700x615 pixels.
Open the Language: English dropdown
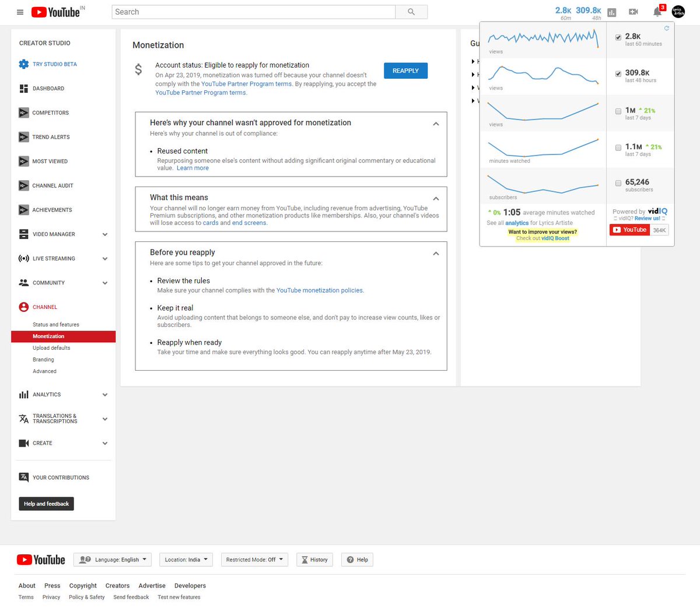click(113, 560)
